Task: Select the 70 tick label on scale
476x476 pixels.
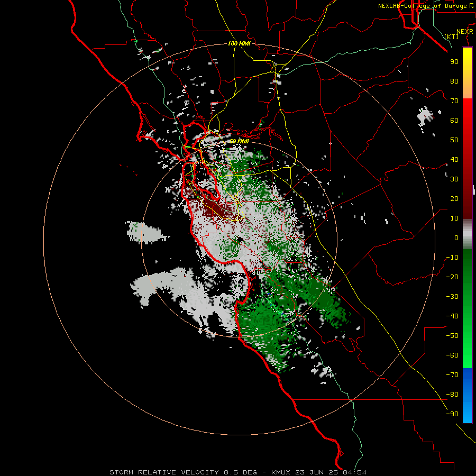Action: click(x=454, y=101)
